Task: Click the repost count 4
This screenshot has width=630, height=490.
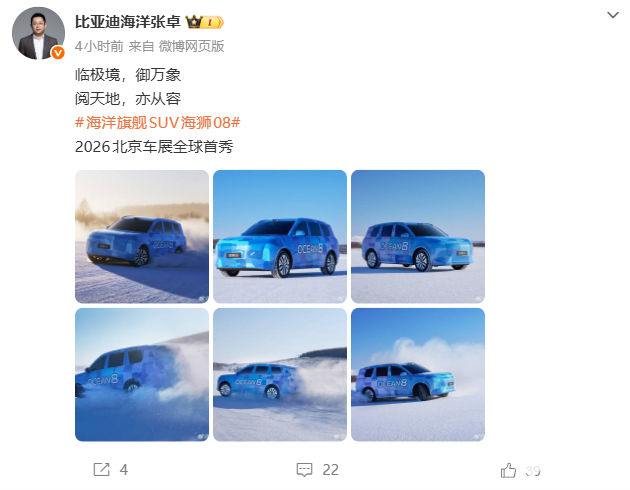Action: pyautogui.click(x=124, y=470)
